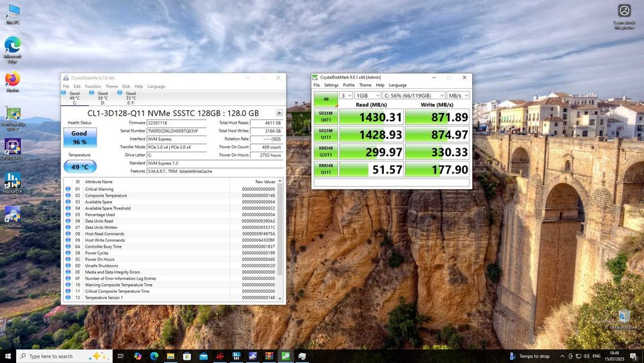This screenshot has height=363, width=644.
Task: Run RND4K Q32T1 test button
Action: (326, 152)
